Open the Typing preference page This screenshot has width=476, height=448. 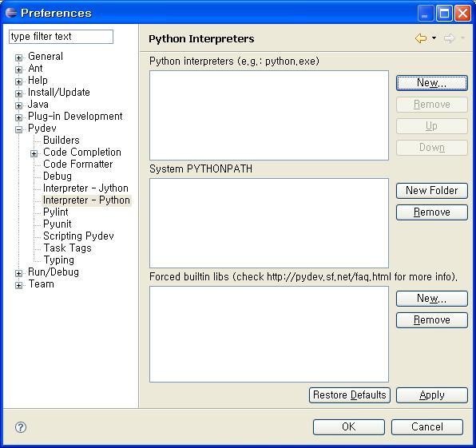tap(58, 260)
